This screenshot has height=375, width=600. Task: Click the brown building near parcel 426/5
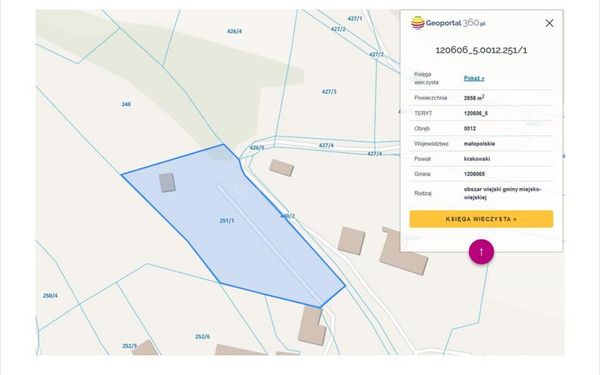[281, 168]
